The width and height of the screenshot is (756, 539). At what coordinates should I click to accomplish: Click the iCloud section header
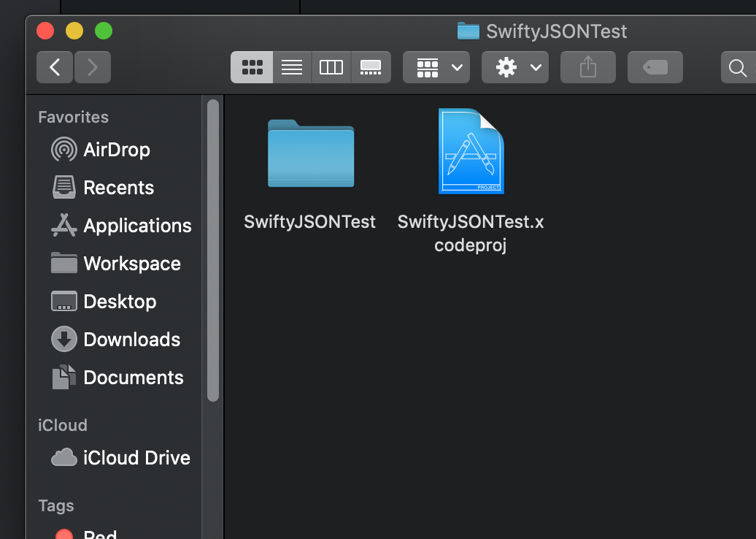point(63,425)
